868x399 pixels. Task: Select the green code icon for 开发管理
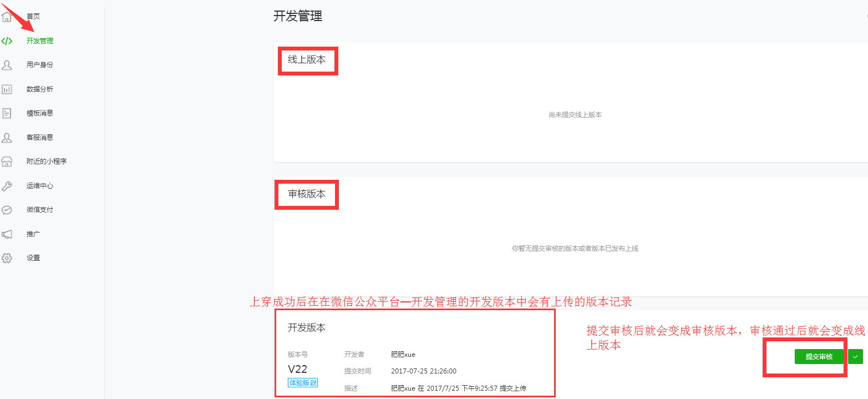click(x=7, y=41)
